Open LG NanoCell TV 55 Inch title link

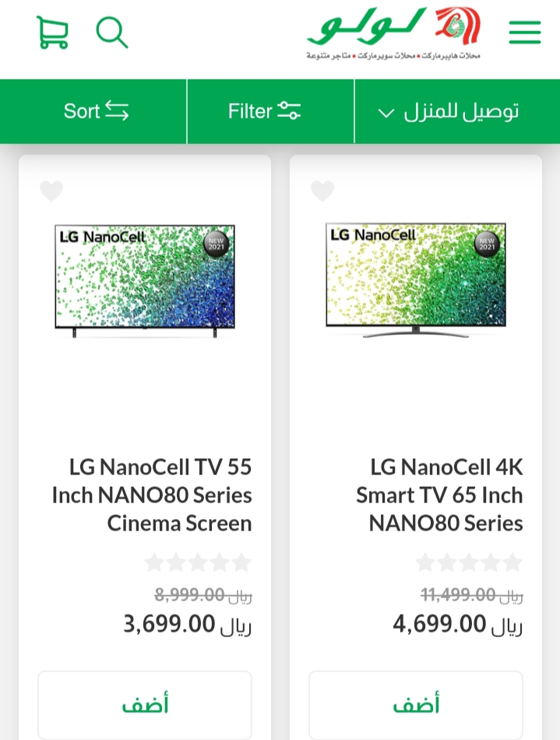click(151, 495)
